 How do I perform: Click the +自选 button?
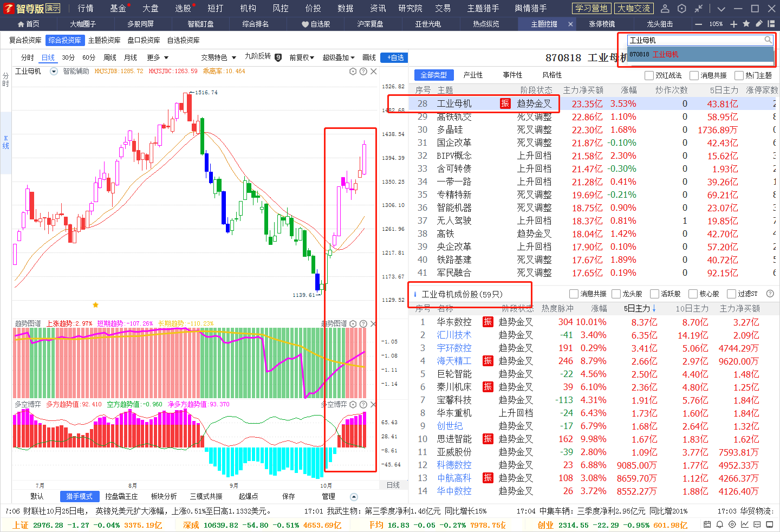tap(395, 57)
